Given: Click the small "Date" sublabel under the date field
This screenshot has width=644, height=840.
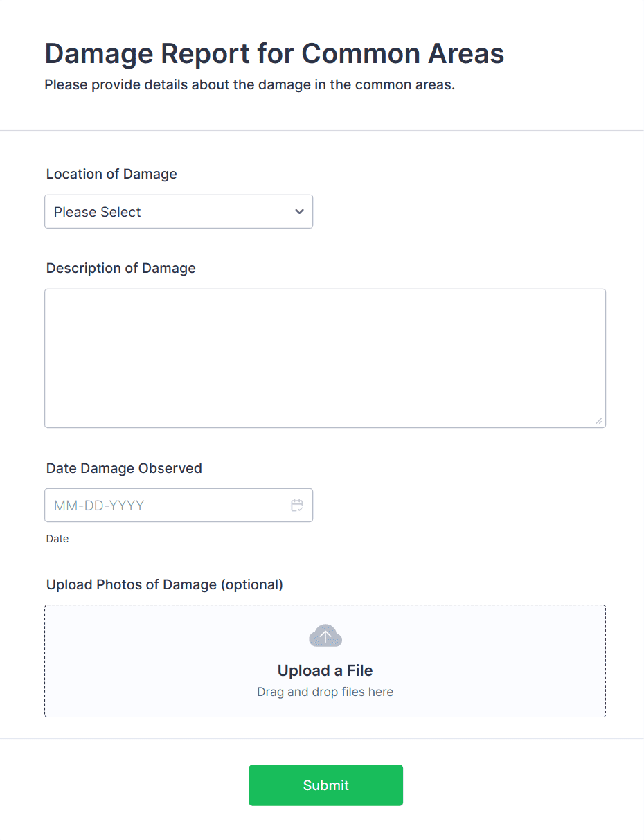Looking at the screenshot, I should 57,539.
